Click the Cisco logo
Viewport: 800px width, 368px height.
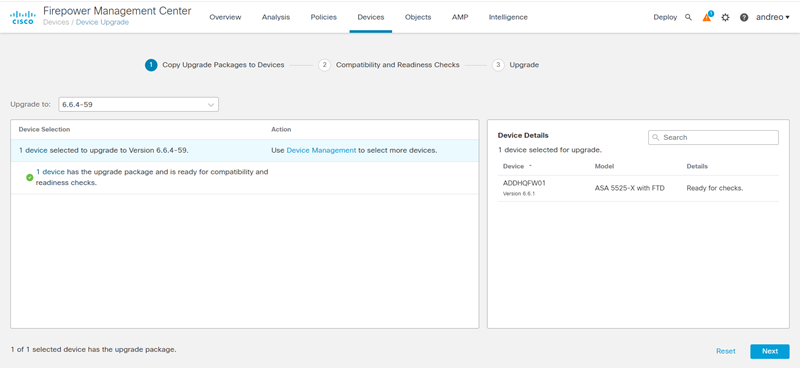[22, 17]
